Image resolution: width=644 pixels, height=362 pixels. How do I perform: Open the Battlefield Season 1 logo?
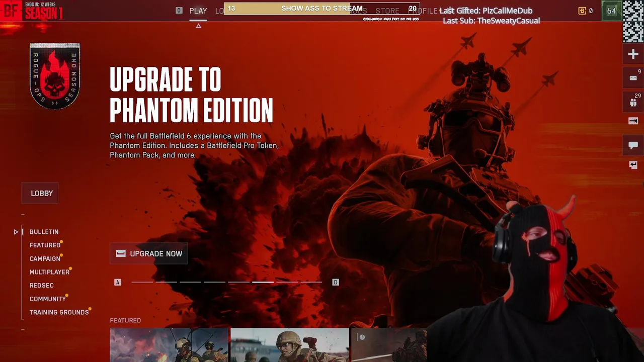pos(32,11)
